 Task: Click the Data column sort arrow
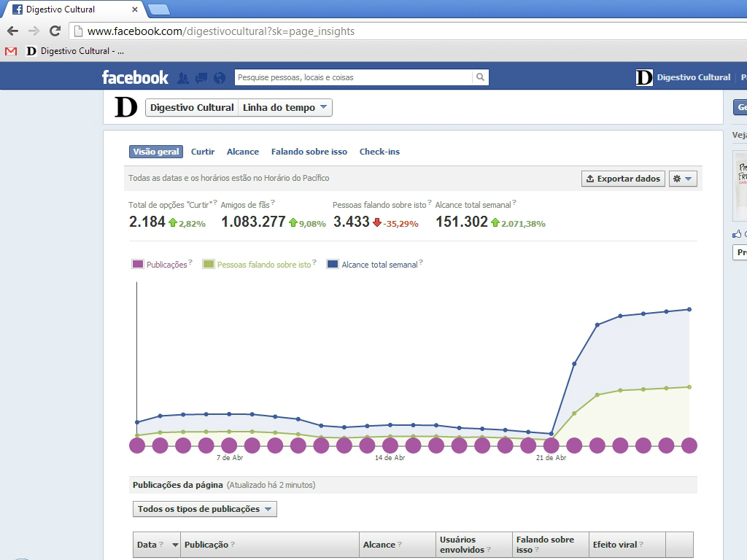[175, 545]
